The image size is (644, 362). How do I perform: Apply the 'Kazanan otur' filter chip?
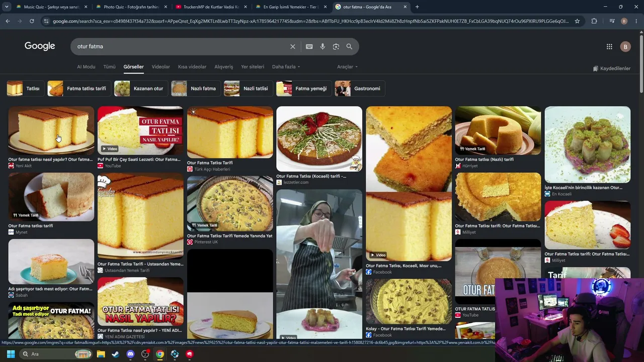(141, 88)
